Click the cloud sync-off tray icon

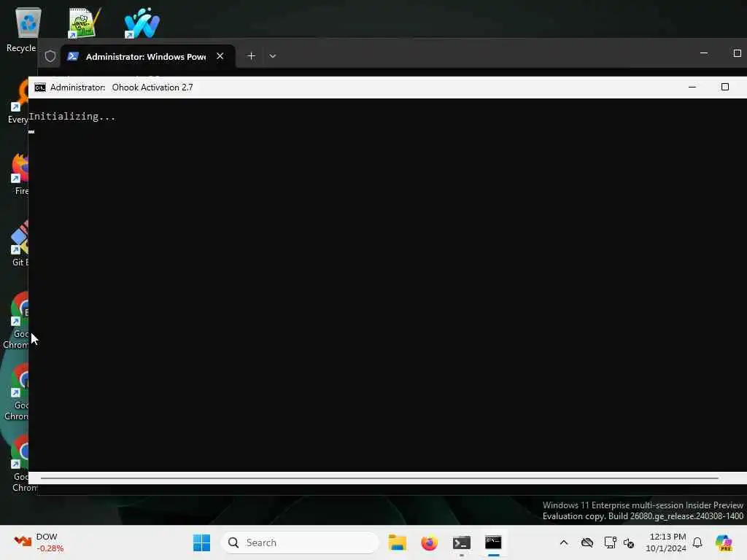[x=587, y=542]
